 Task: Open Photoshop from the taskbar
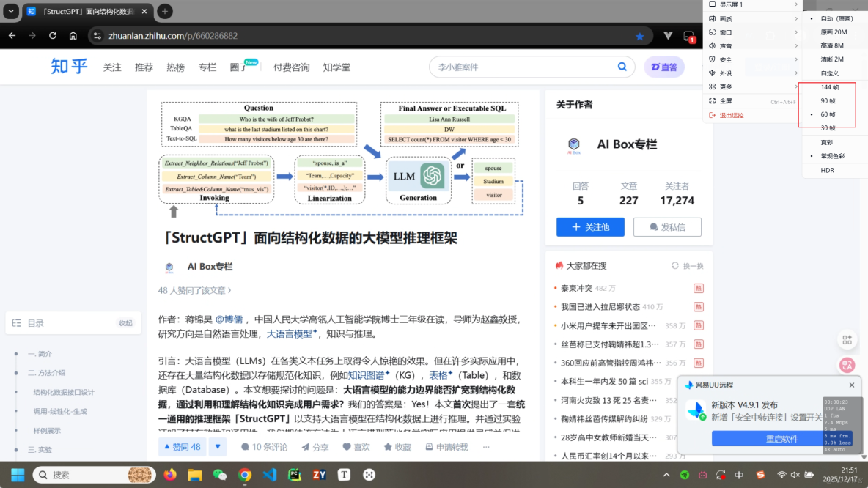tap(295, 475)
